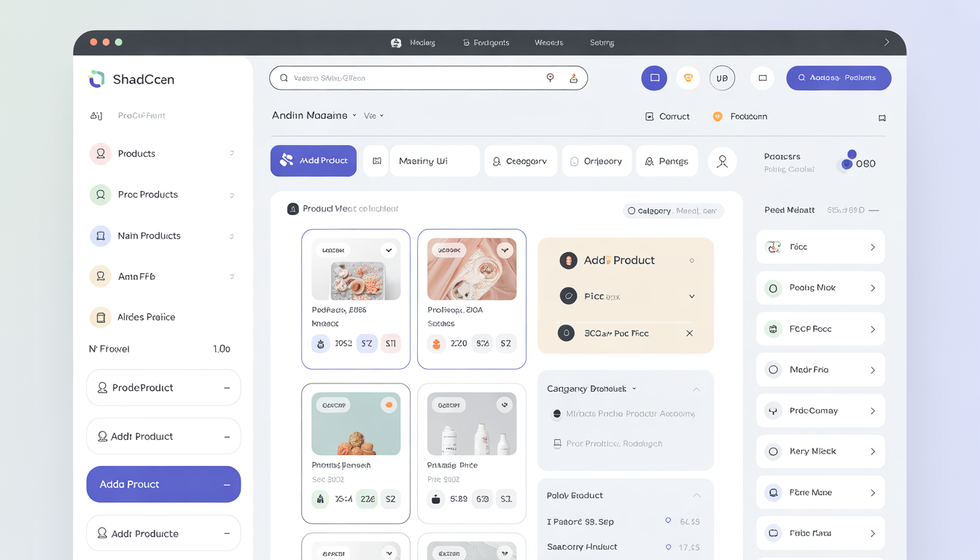Toggle the 080 switch in right panel
The height and width of the screenshot is (560, 980).
click(x=847, y=161)
